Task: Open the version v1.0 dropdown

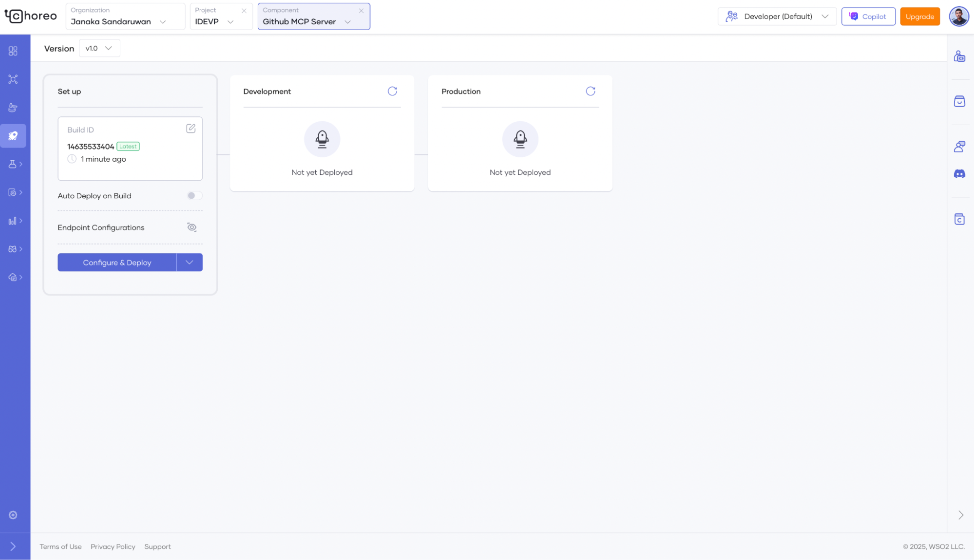Action: [x=99, y=48]
